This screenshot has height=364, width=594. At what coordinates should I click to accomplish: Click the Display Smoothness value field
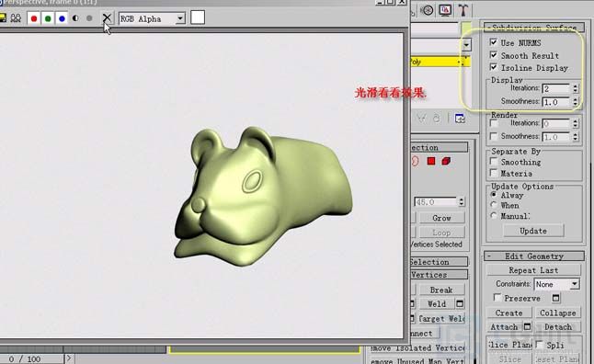pyautogui.click(x=556, y=102)
